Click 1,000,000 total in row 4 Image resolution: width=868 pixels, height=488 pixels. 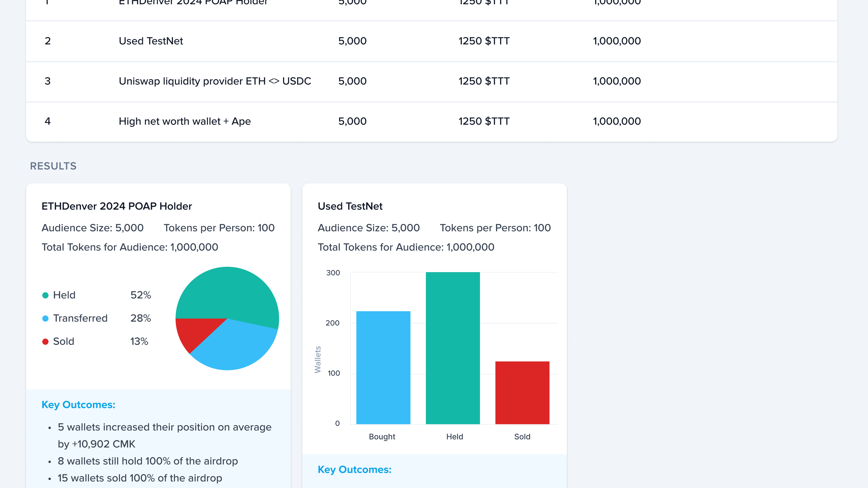pyautogui.click(x=617, y=121)
